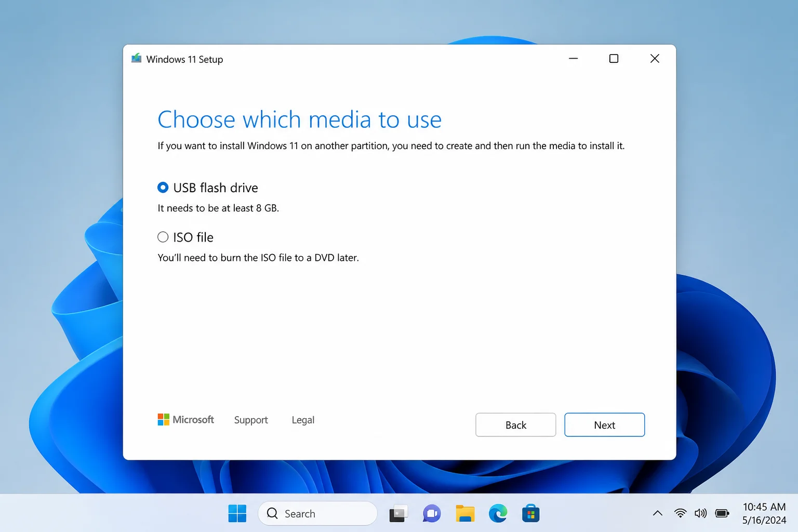Open the Legal link

[303, 420]
